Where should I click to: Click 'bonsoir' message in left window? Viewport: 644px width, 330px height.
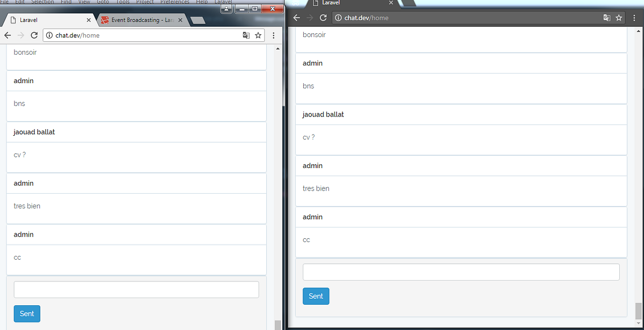[25, 53]
